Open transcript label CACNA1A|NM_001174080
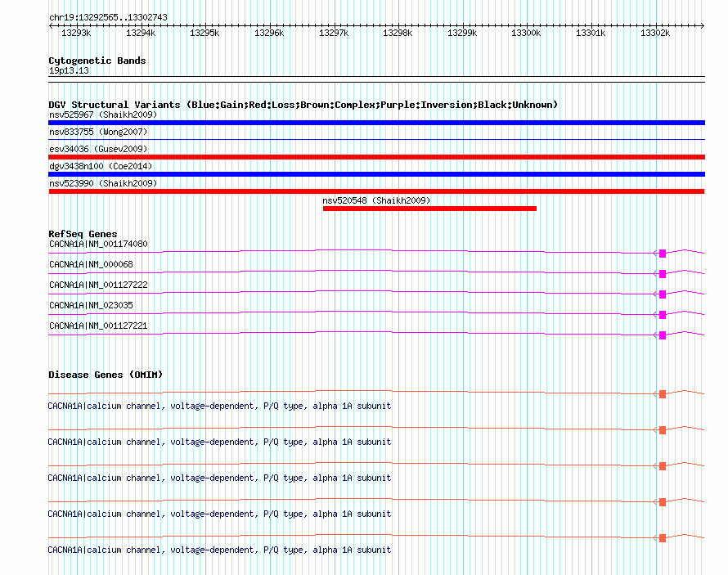 98,244
